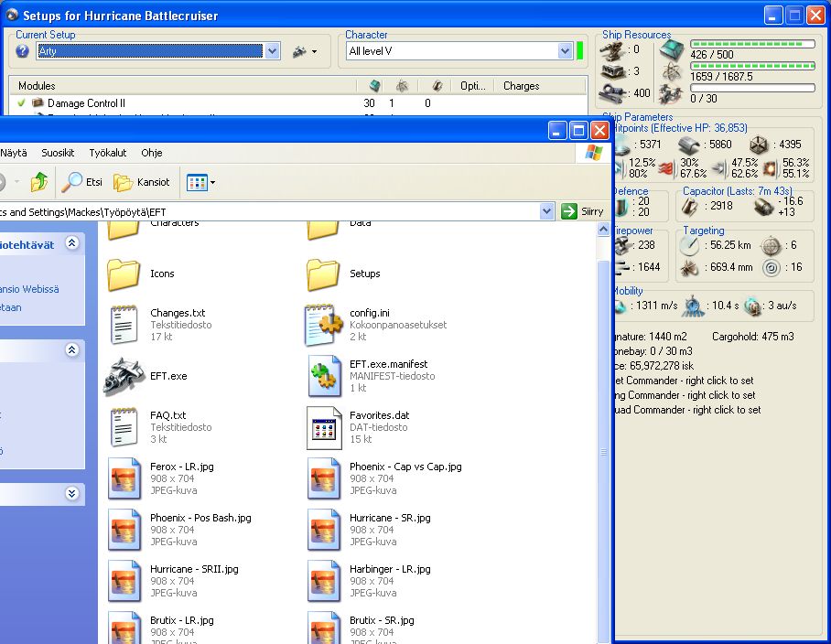
Task: Collapse the second task pane section chevron
Action: pyautogui.click(x=72, y=350)
